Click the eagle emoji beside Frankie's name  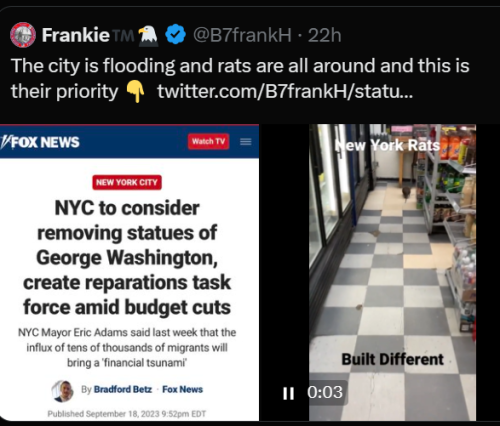(x=148, y=35)
